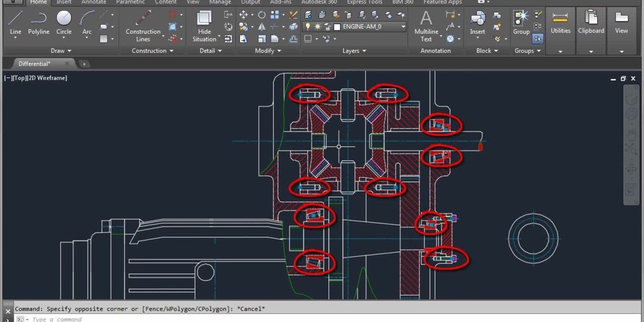Expand the Layers panel
The height and width of the screenshot is (322, 644).
(354, 51)
